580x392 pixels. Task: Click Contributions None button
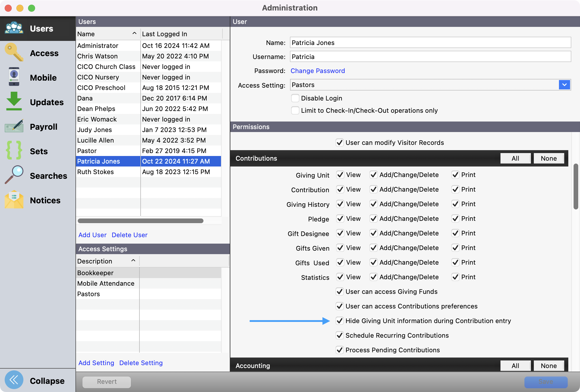click(548, 158)
